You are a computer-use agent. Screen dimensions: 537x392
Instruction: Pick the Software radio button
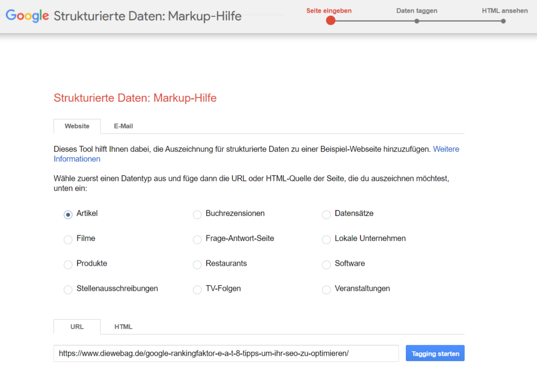pyautogui.click(x=326, y=265)
